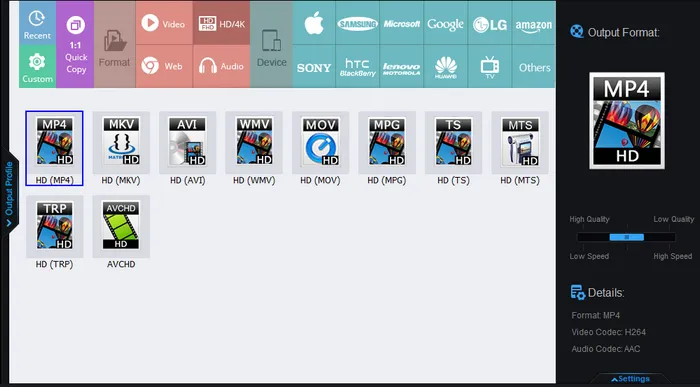
Task: Click the 'Low Quality' slider label
Action: coord(674,219)
